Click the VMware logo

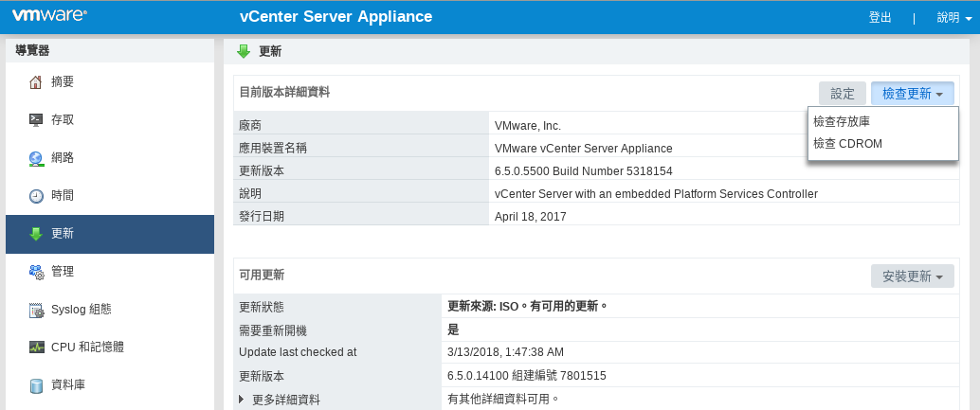coord(49,15)
